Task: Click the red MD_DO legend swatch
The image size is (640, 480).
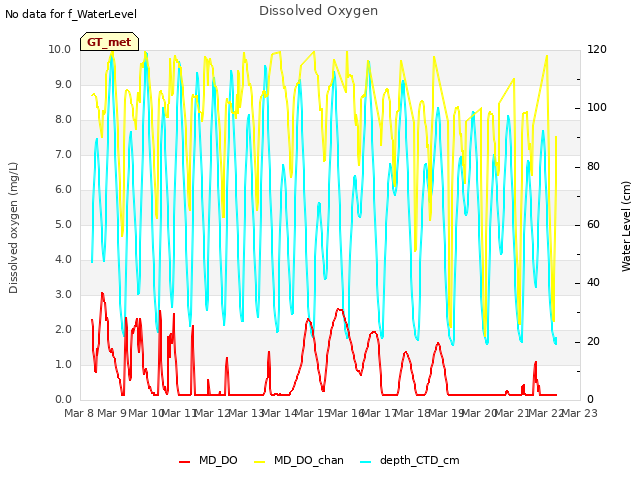Action: [x=184, y=462]
